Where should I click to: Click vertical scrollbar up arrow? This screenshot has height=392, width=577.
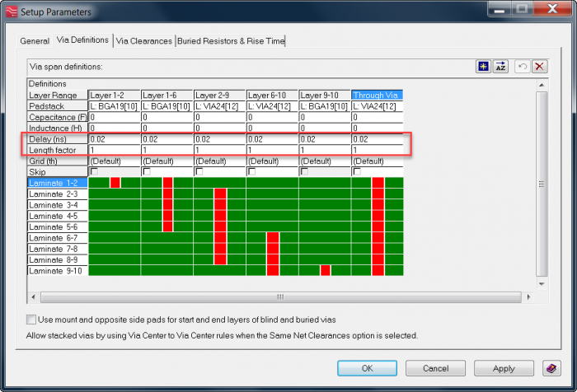click(x=542, y=85)
